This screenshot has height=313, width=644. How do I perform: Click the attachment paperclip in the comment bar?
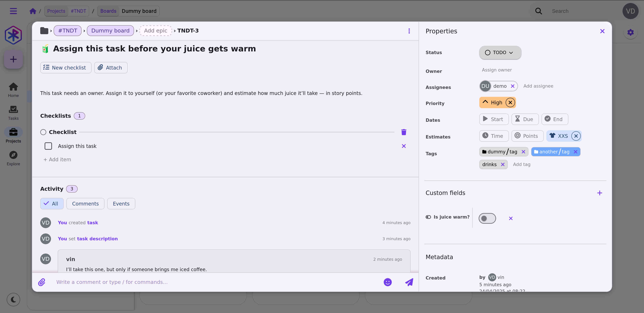pyautogui.click(x=41, y=282)
